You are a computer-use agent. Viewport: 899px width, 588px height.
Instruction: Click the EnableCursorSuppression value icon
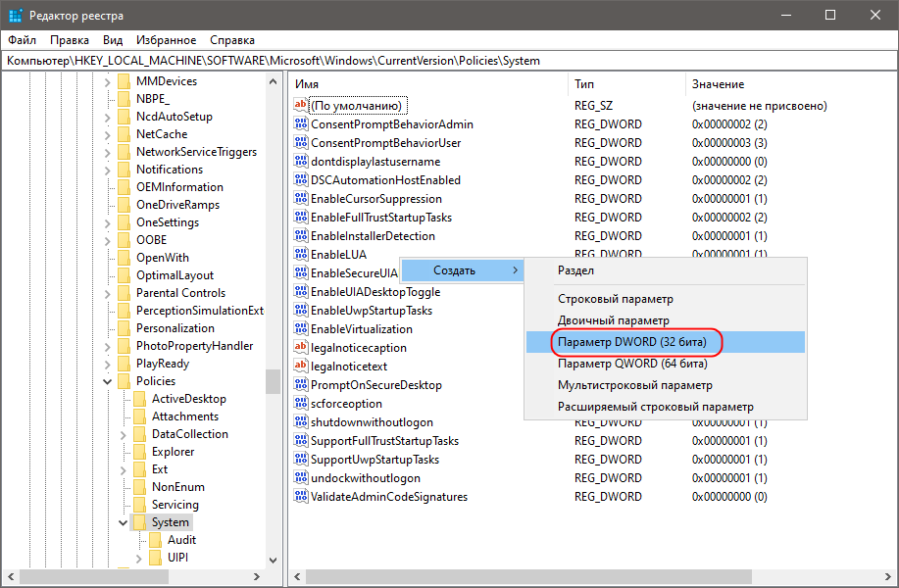point(300,198)
